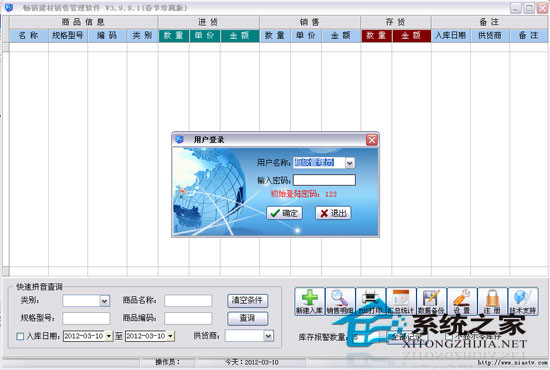Open 销售明细 magnifier icon

[340, 301]
